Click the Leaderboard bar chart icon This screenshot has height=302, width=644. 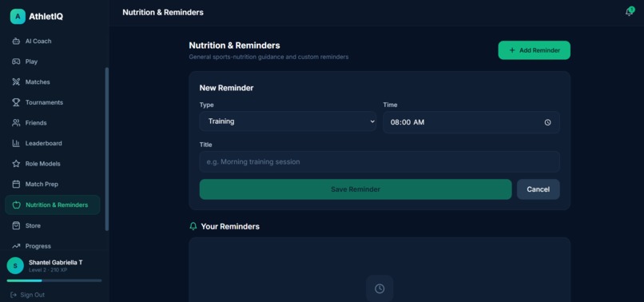[x=16, y=143]
